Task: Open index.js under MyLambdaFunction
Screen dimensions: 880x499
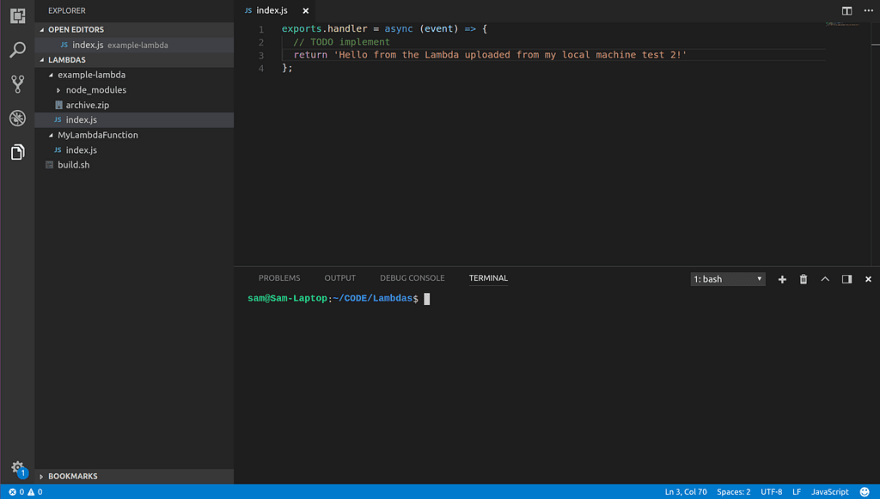Action: [134, 150]
